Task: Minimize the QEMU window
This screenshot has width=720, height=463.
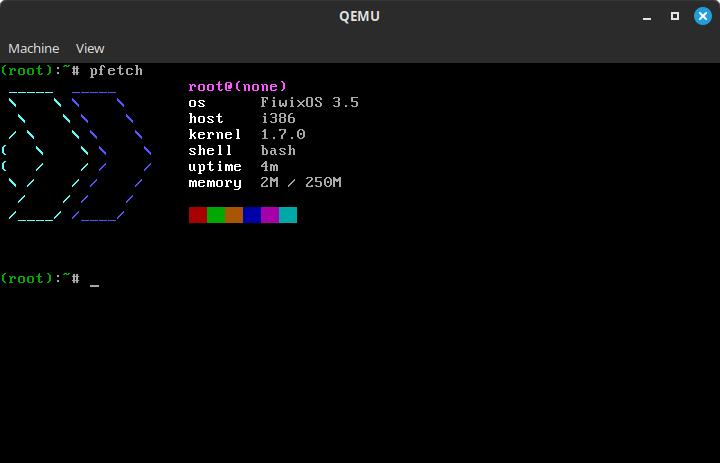Action: (x=649, y=16)
